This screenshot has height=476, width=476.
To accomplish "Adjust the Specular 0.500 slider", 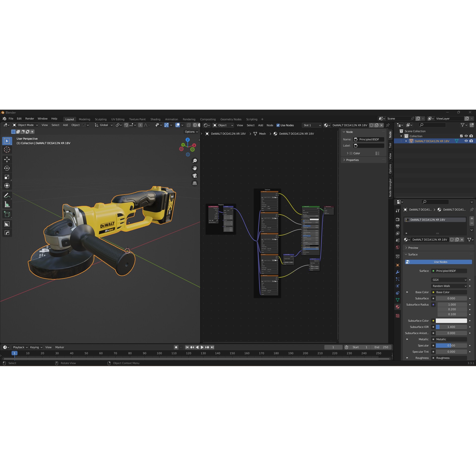I will pos(451,346).
